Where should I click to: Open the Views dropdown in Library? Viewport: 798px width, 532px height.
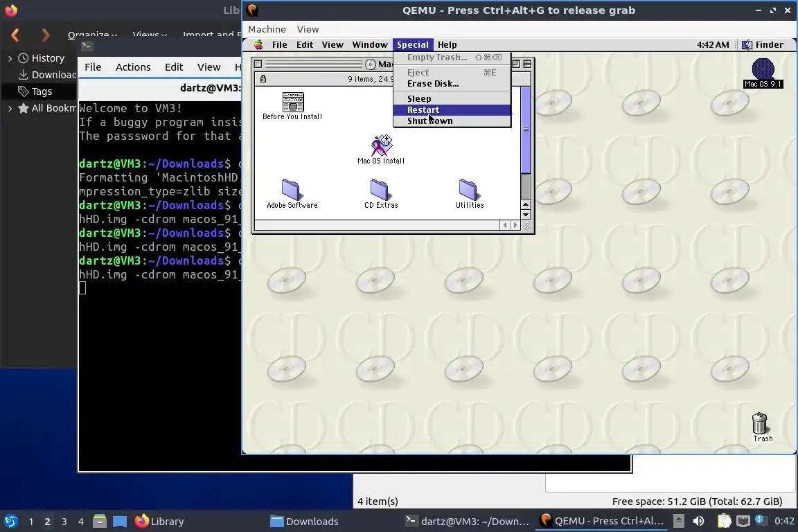click(x=150, y=35)
